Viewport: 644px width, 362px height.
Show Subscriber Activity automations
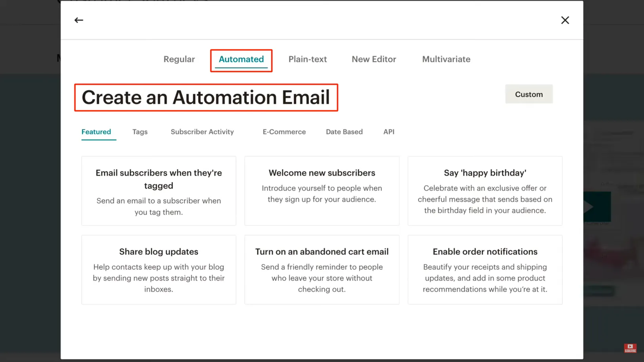point(202,132)
